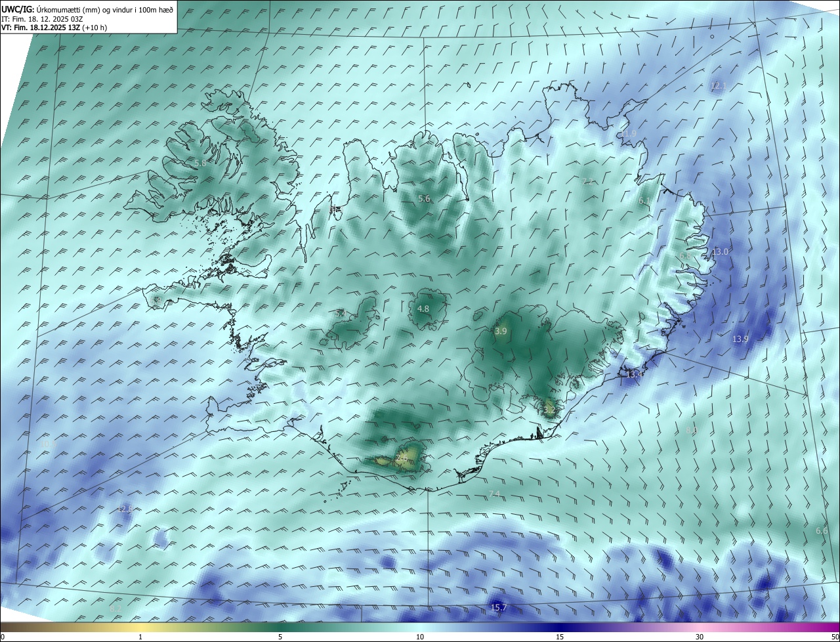This screenshot has height=642, width=840.
Task: Click the 'VT: Fim. 18.12.2025 13Z (+10 h)' line
Action: pyautogui.click(x=54, y=28)
